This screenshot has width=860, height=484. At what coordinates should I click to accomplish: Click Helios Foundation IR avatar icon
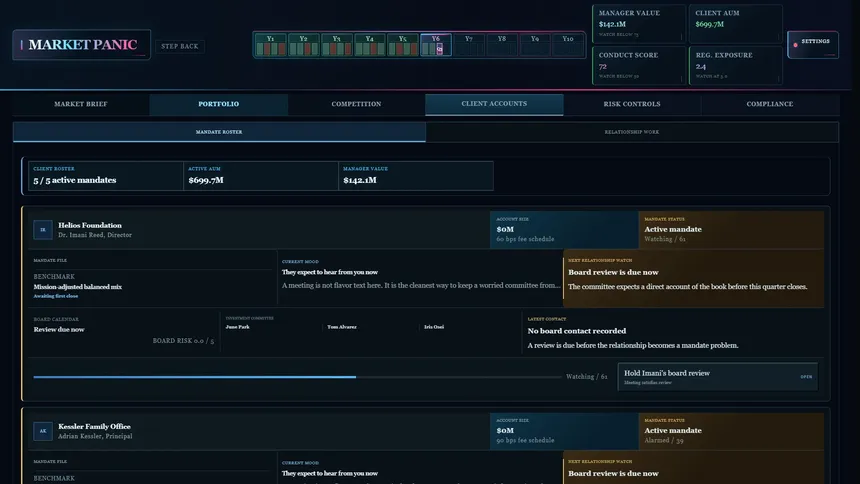(x=43, y=230)
